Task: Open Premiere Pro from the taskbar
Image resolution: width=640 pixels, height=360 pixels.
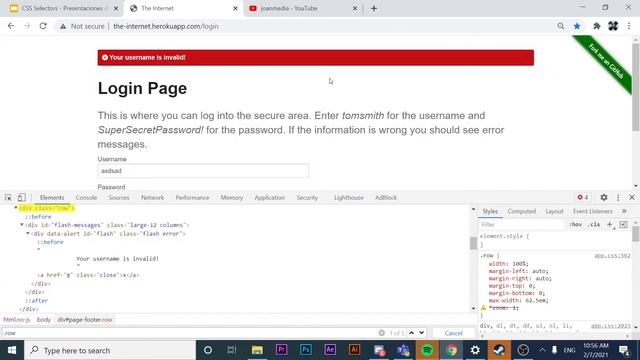Action: [x=281, y=350]
